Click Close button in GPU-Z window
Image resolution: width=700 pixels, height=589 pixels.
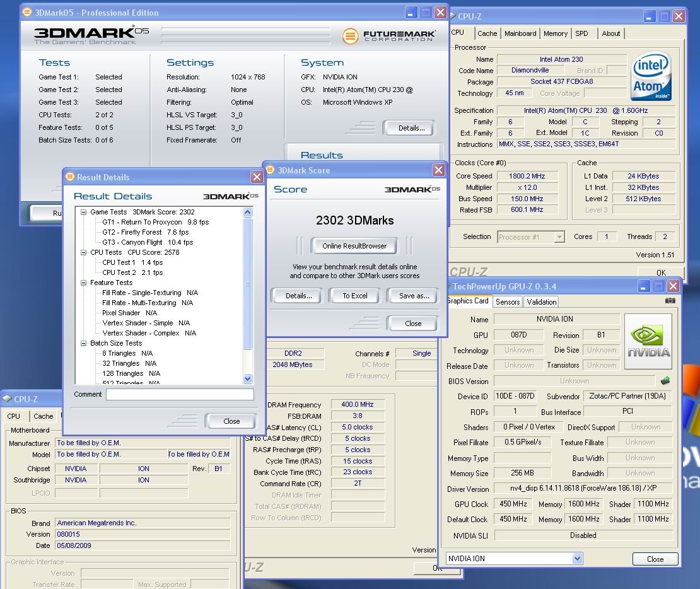pos(655,559)
